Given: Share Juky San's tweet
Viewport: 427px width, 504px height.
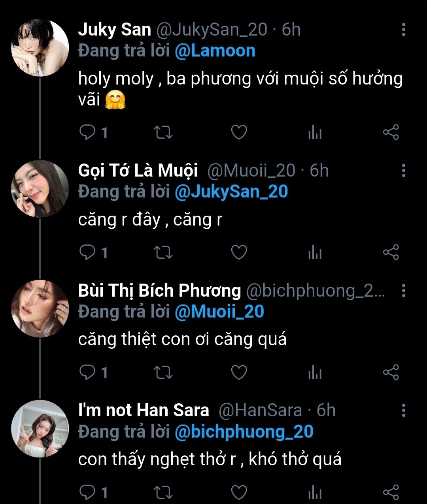Looking at the screenshot, I should click(391, 133).
